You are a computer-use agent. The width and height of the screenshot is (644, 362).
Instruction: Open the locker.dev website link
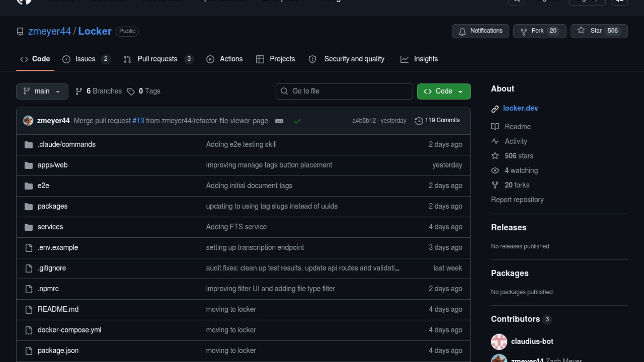point(520,108)
